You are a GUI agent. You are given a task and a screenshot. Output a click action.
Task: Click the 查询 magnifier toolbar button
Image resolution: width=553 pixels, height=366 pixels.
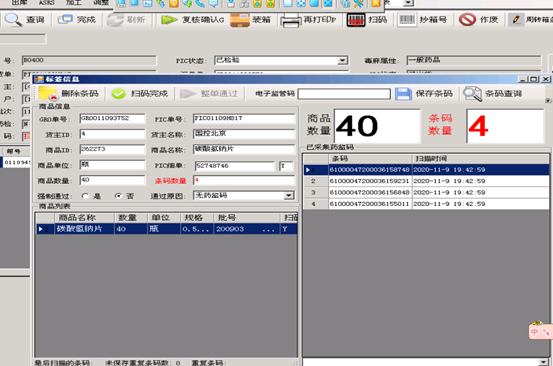click(x=24, y=20)
